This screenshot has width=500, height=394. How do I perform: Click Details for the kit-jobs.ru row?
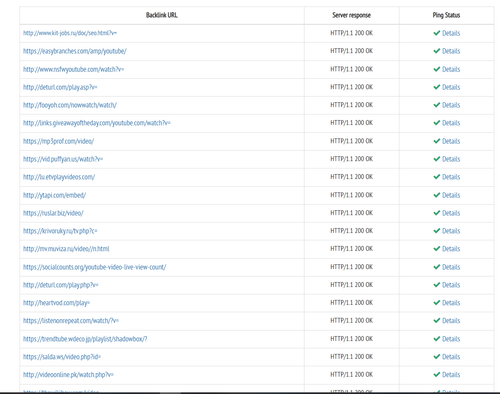click(451, 33)
